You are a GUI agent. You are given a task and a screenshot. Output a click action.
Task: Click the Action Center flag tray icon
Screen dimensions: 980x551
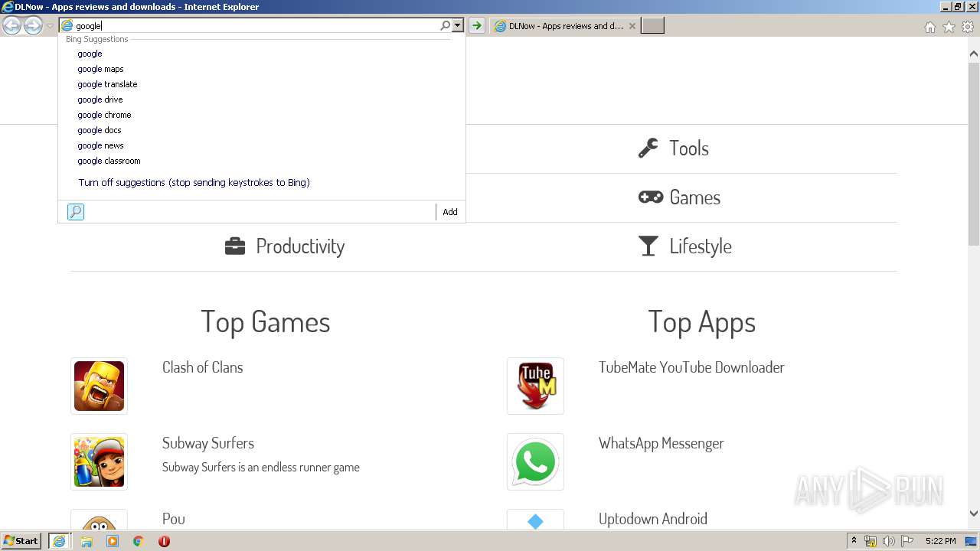[907, 541]
